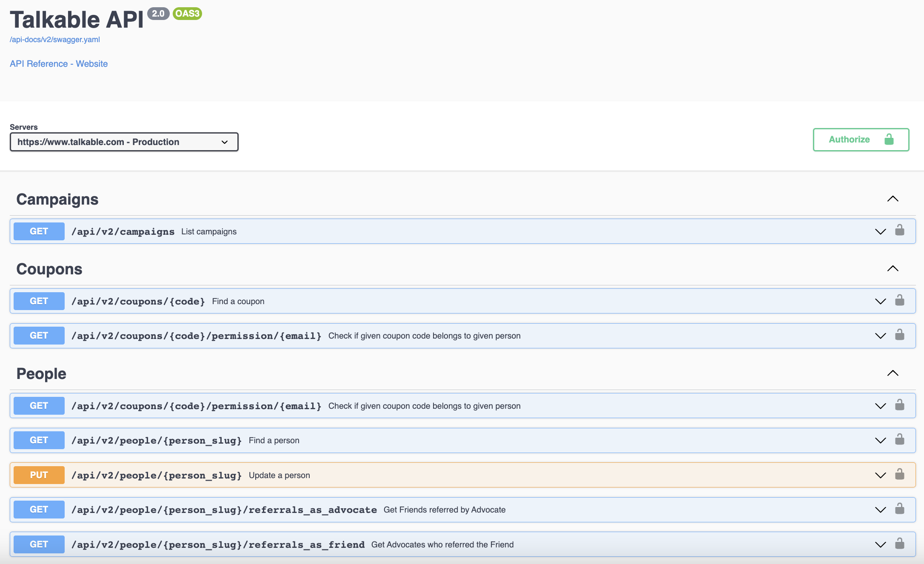Collapse the People section
Screen dimensions: 924x564
[x=893, y=373]
